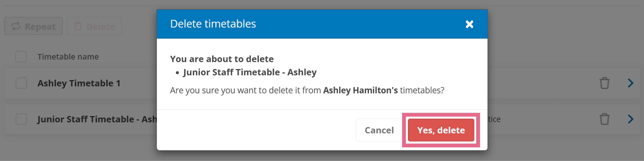
Task: Close the Delete timetables dialog
Action: click(469, 24)
